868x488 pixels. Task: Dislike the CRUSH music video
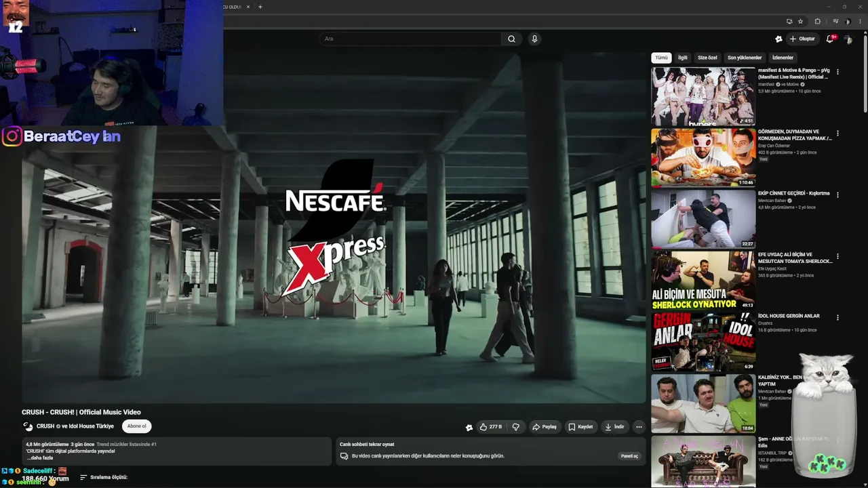(516, 427)
